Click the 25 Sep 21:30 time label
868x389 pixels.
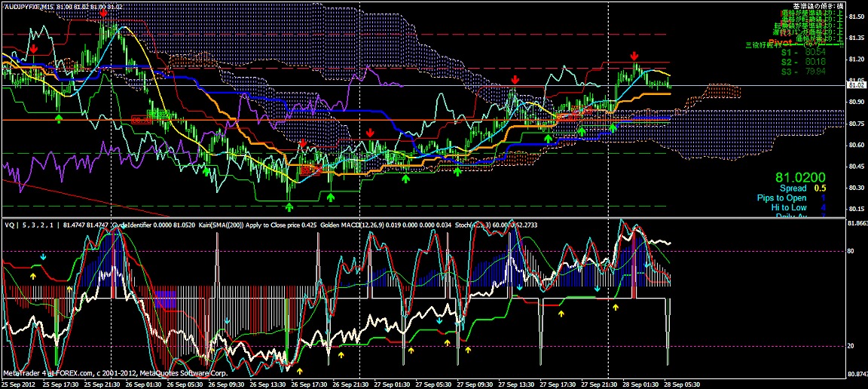click(101, 384)
